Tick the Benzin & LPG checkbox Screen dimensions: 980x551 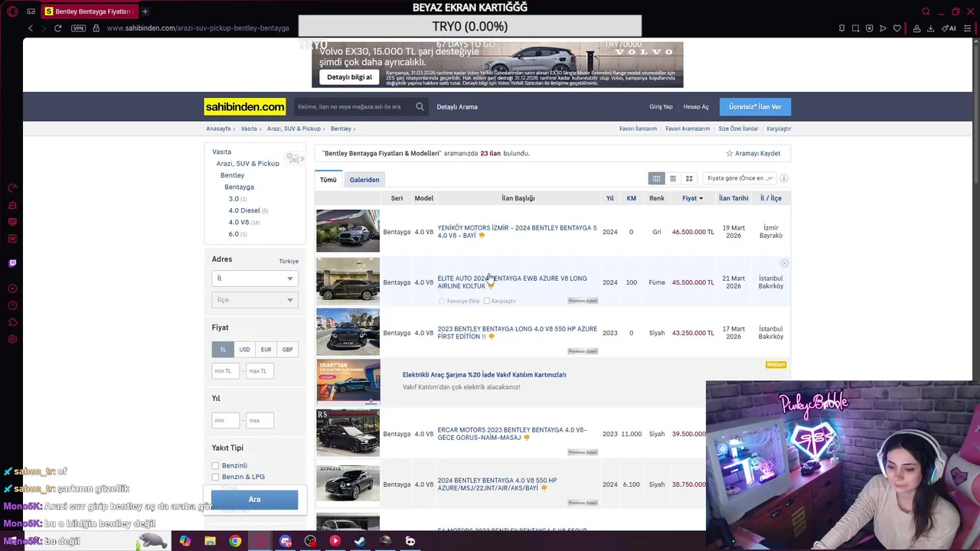[x=215, y=477]
